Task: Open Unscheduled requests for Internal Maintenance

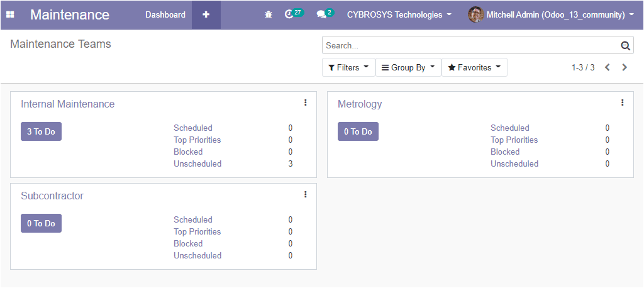Action: (x=197, y=163)
